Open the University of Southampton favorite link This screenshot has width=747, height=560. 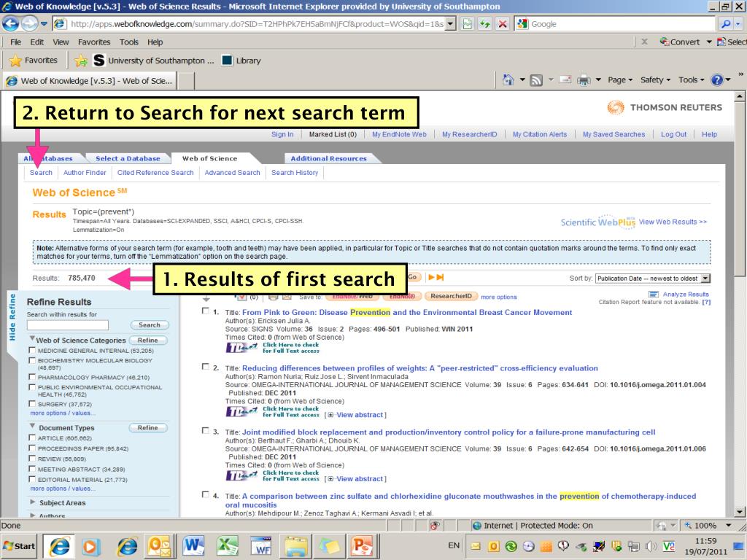click(x=153, y=61)
